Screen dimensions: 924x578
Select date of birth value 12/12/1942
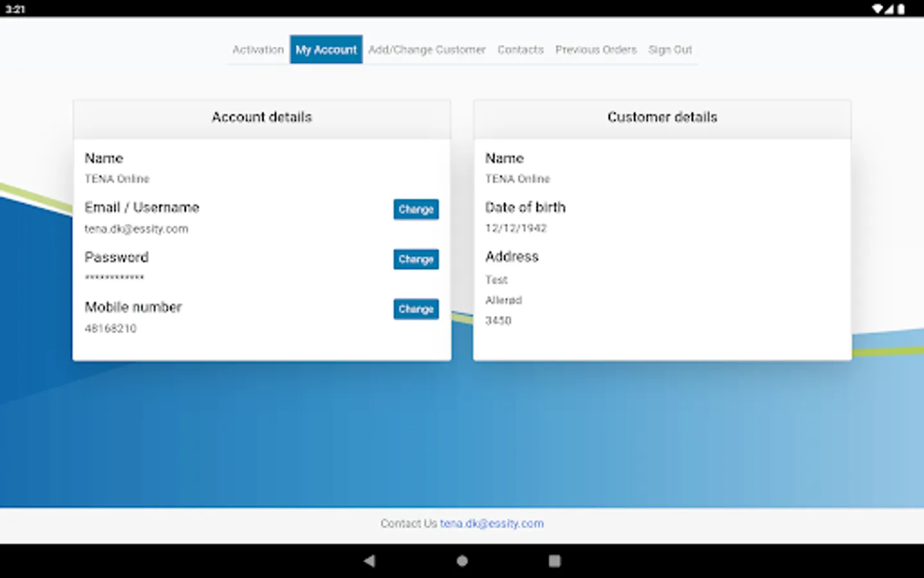516,228
